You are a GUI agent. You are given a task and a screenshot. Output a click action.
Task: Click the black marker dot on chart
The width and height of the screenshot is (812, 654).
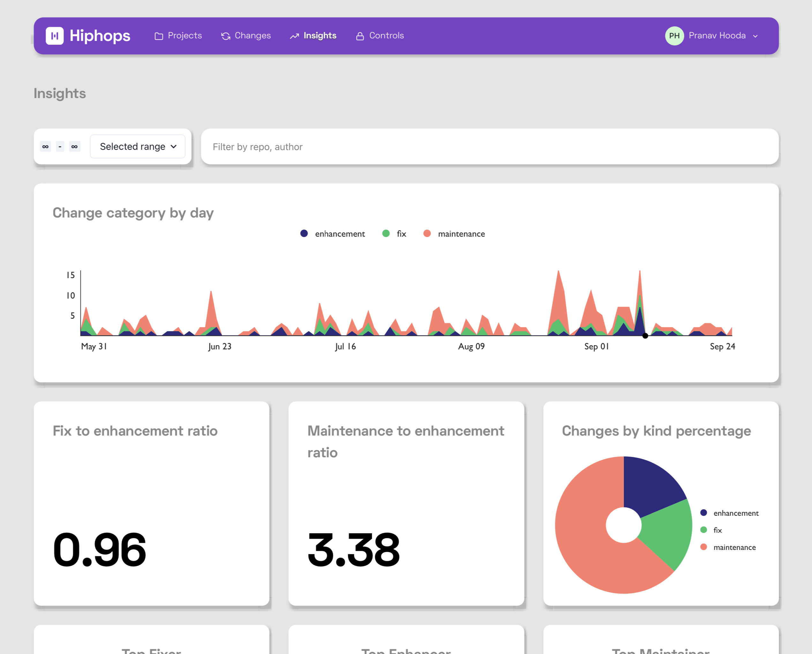point(645,336)
